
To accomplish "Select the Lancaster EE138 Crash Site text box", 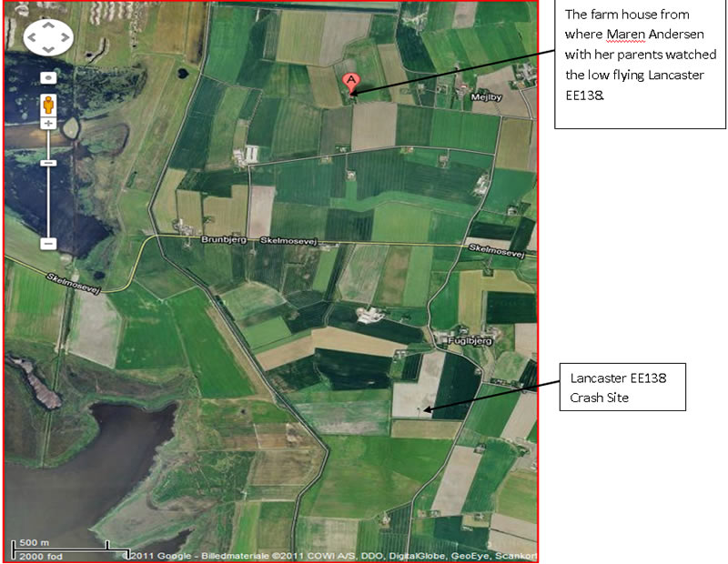I will tap(622, 388).
